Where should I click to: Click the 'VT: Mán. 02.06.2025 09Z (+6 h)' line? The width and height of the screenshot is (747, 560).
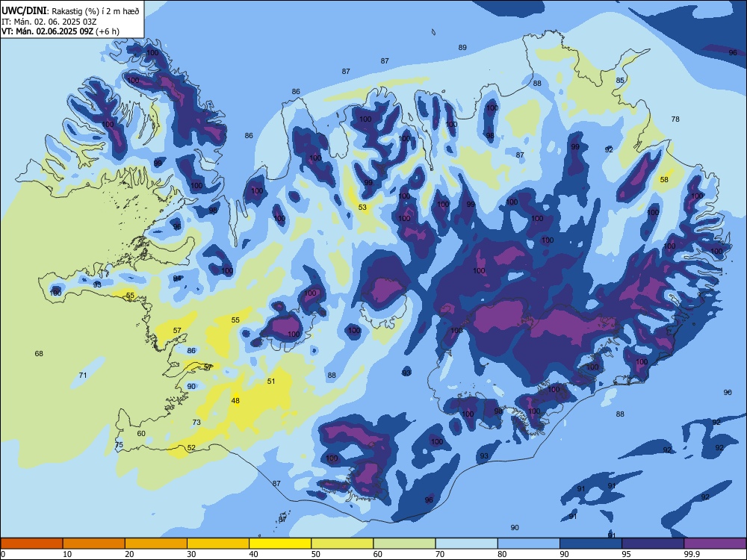pyautogui.click(x=61, y=31)
